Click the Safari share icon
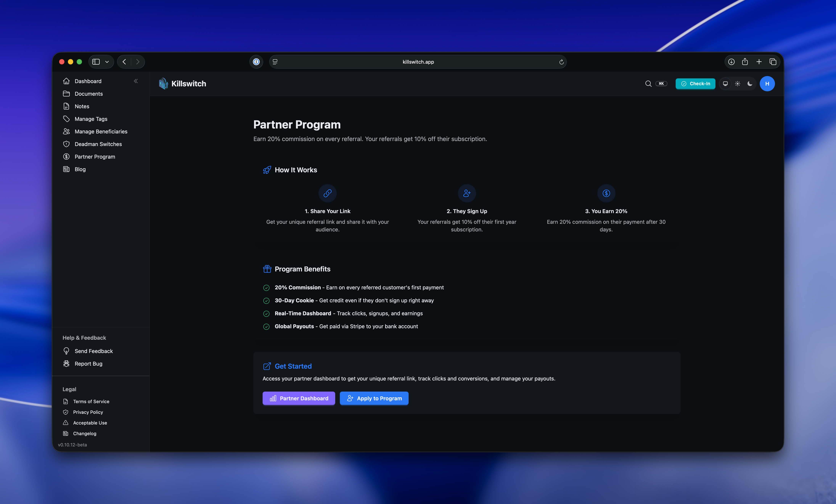The width and height of the screenshot is (836, 504). coord(745,62)
